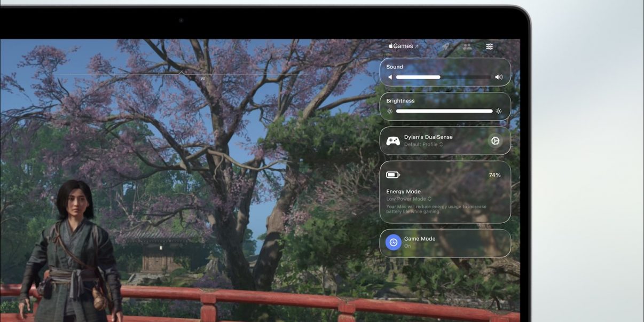This screenshot has height=322, width=644.
Task: Click the dim brightness sun icon
Action: [390, 111]
